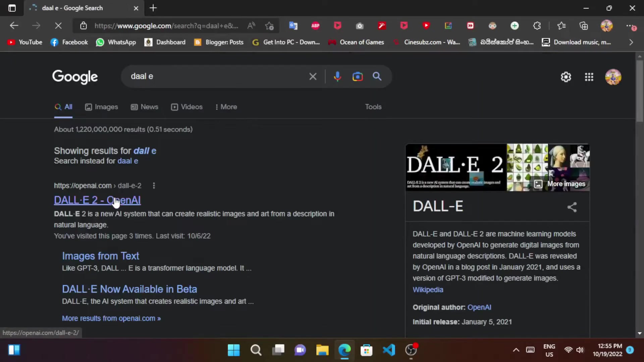Open the Edge profile avatar in toolbar

[x=606, y=25]
